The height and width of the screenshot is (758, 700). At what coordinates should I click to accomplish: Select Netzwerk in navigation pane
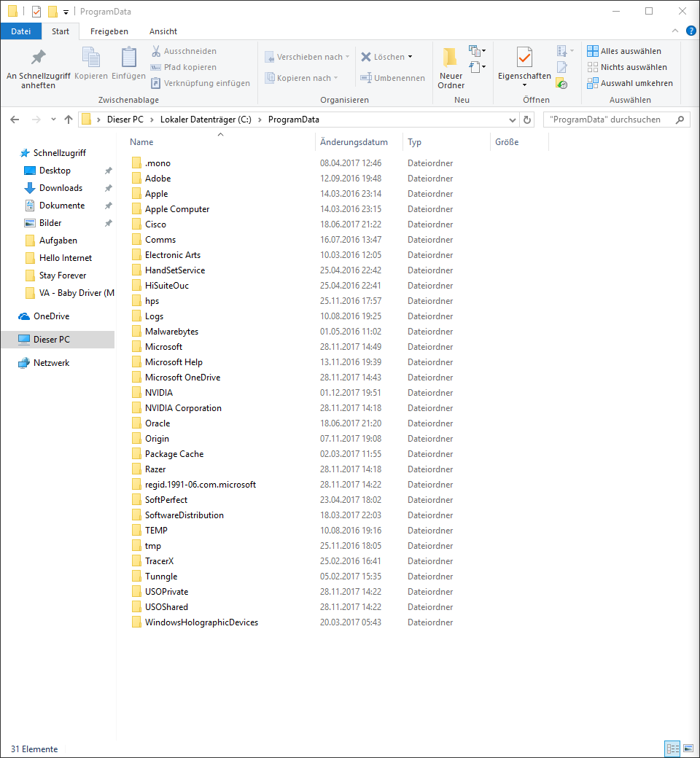(51, 363)
